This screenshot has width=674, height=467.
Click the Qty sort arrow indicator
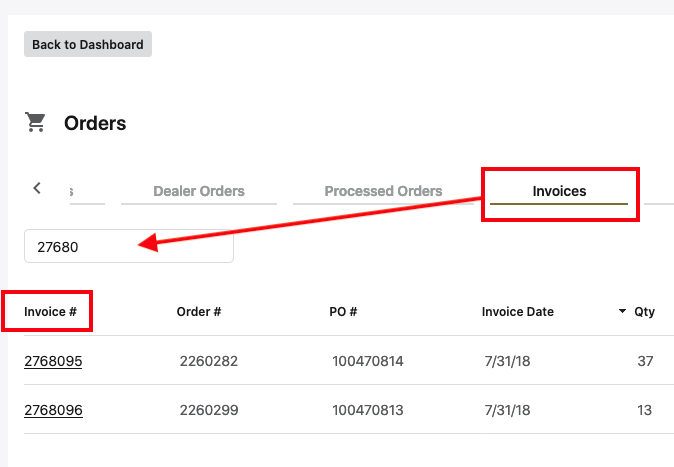623,312
